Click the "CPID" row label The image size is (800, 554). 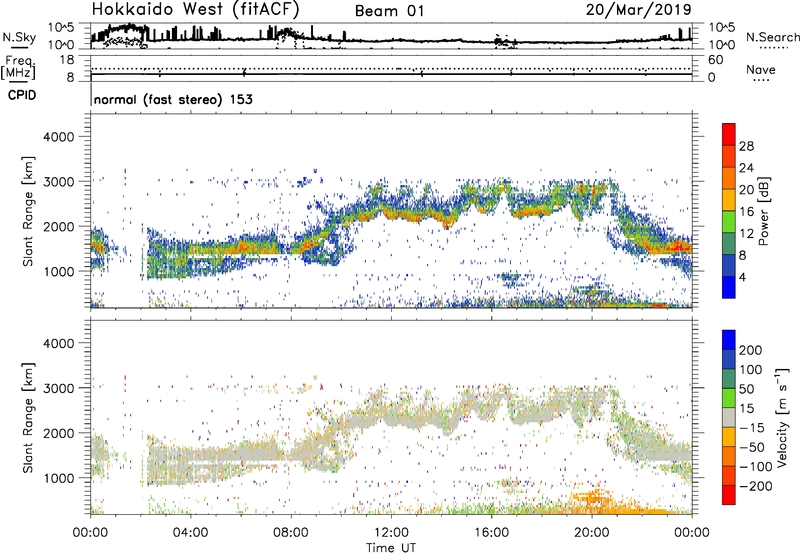[22, 95]
